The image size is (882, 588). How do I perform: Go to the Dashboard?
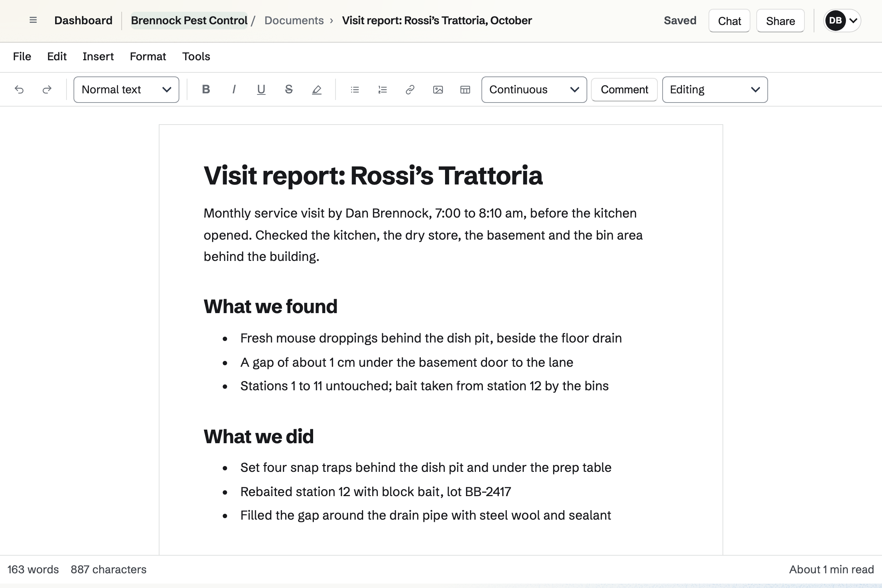83,20
